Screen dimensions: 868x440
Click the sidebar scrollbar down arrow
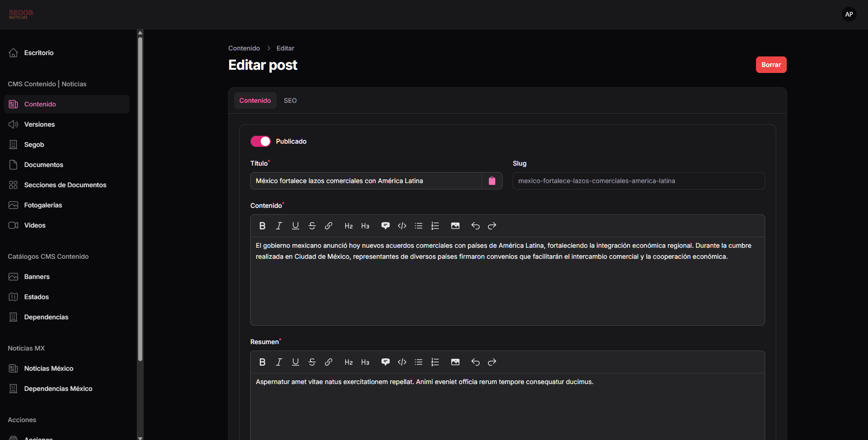pyautogui.click(x=140, y=438)
